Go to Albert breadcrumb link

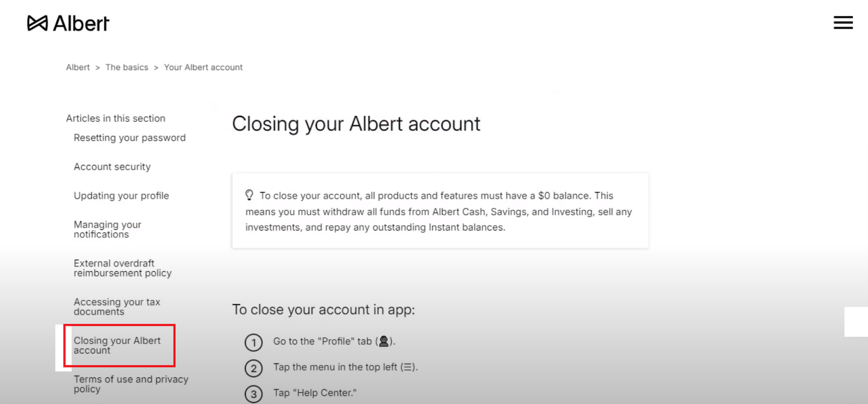78,67
